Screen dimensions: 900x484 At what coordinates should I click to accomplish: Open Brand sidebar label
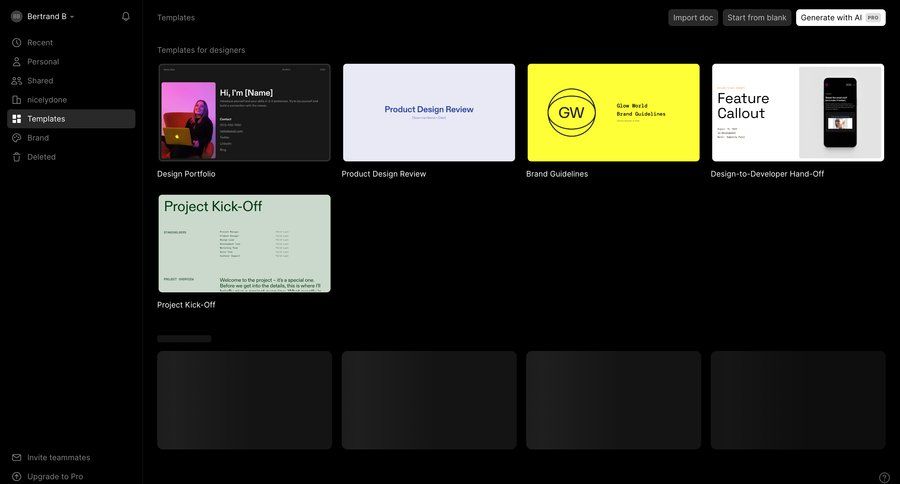38,138
